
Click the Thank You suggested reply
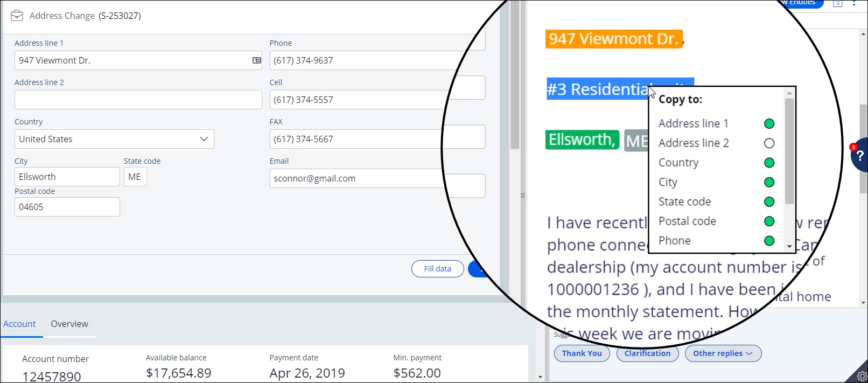coord(582,353)
